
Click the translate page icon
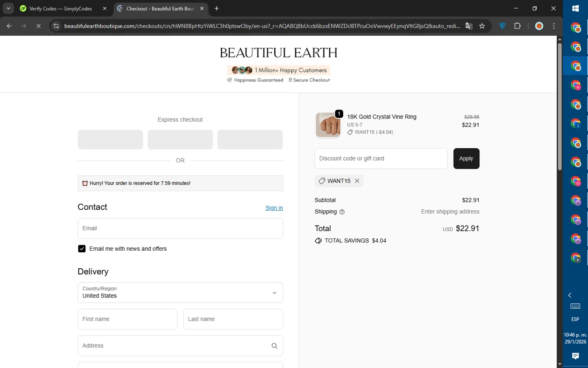pyautogui.click(x=469, y=26)
